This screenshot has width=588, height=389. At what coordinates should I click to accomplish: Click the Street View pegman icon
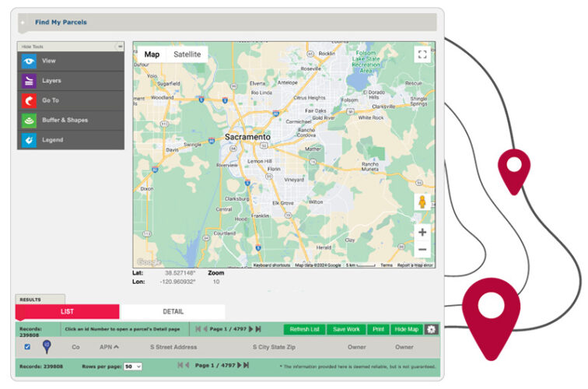(422, 202)
